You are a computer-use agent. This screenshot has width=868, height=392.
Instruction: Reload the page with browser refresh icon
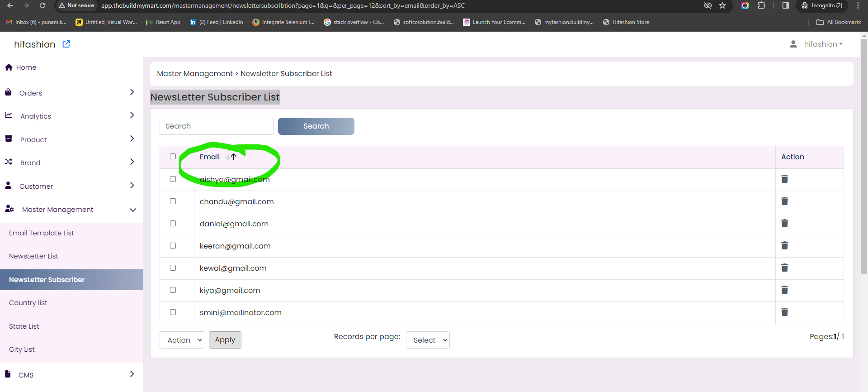(x=42, y=5)
